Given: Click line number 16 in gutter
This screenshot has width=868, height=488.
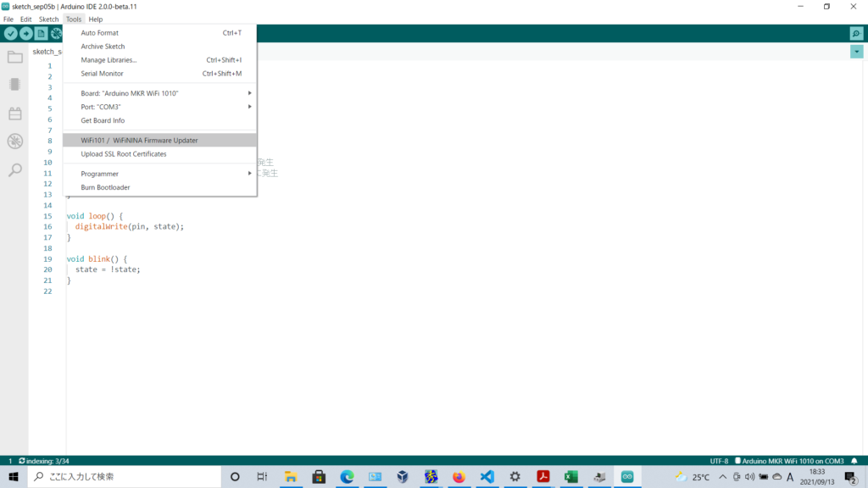Looking at the screenshot, I should pos(48,227).
